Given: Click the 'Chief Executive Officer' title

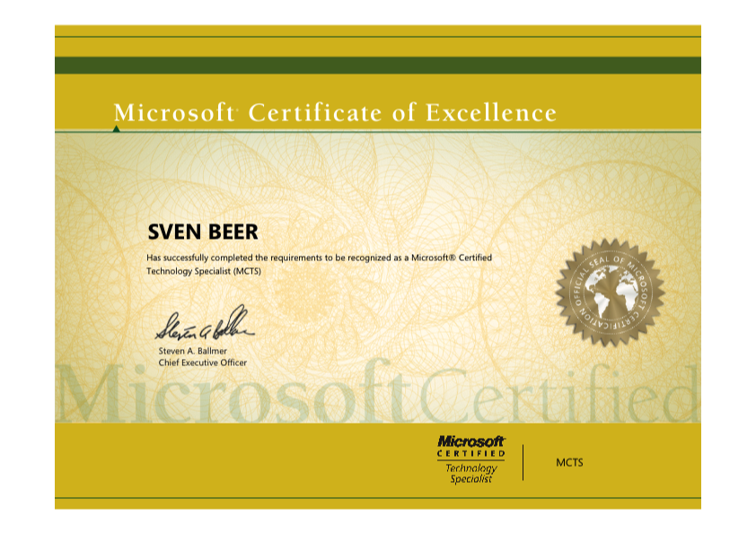Looking at the screenshot, I should pyautogui.click(x=203, y=363).
